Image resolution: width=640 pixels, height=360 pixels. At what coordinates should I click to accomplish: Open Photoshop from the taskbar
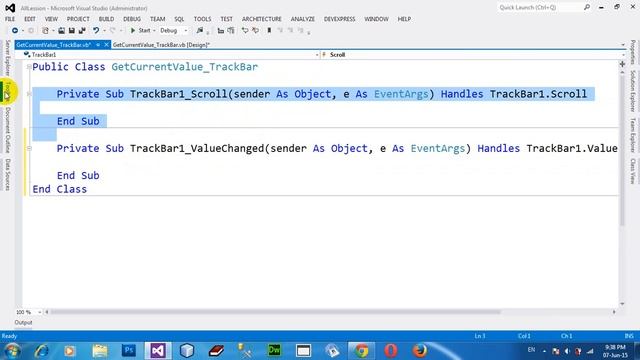click(x=129, y=351)
